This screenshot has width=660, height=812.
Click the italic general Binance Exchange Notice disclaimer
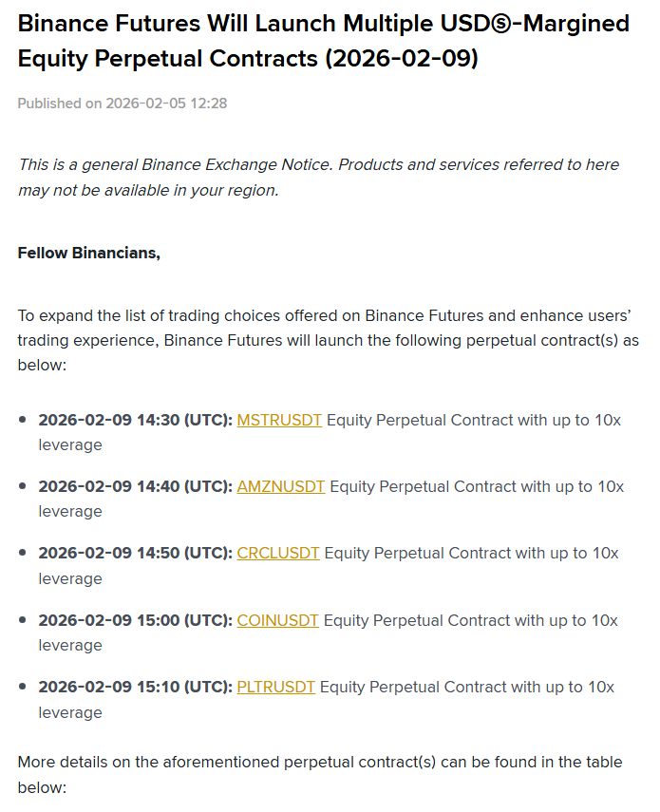pos(318,177)
